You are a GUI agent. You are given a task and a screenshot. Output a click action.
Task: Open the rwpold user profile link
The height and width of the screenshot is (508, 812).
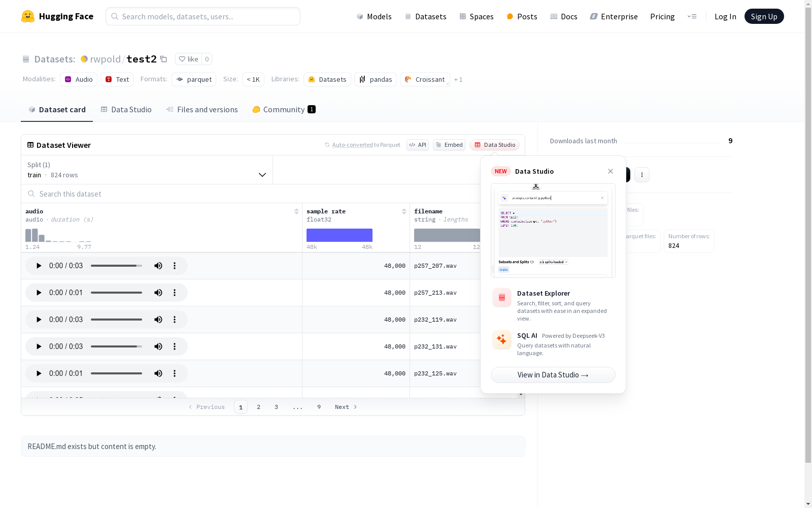click(105, 59)
